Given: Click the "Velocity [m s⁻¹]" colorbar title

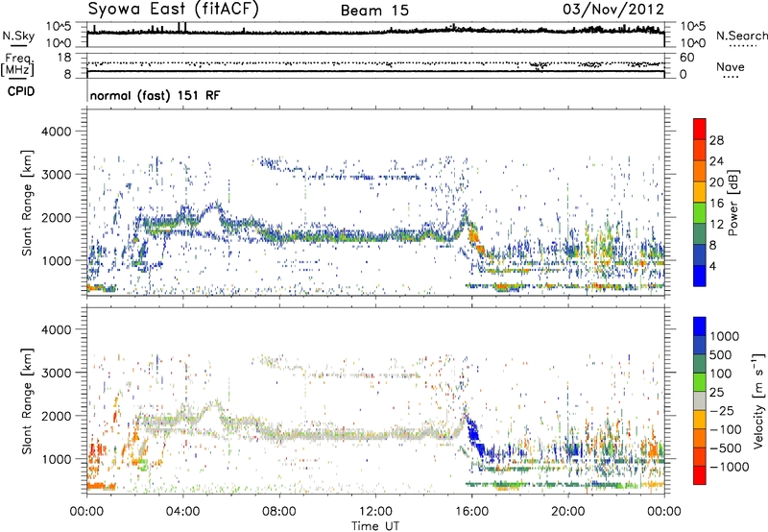Looking at the screenshot, I should pos(758,400).
